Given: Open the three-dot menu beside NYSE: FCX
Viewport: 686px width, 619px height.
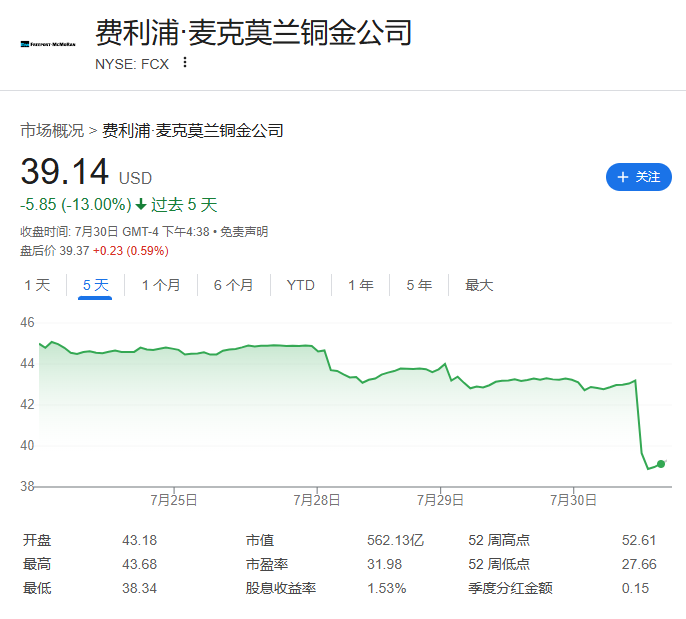Looking at the screenshot, I should click(x=185, y=63).
